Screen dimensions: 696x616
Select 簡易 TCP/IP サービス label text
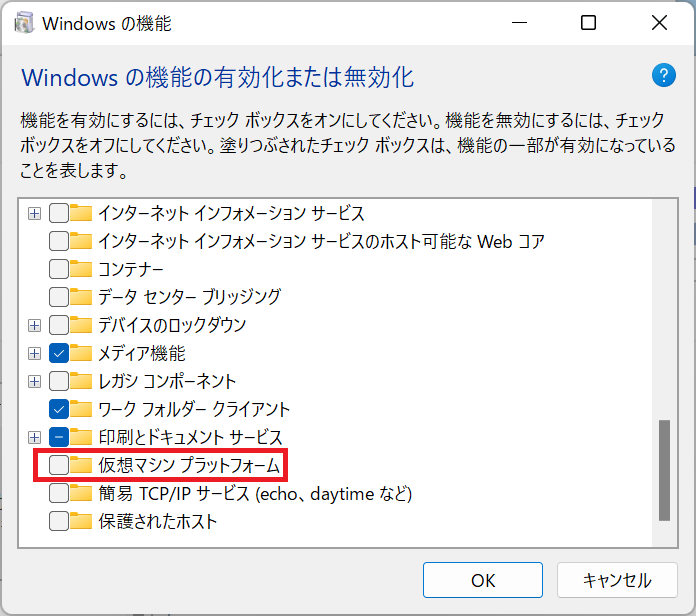tap(255, 493)
